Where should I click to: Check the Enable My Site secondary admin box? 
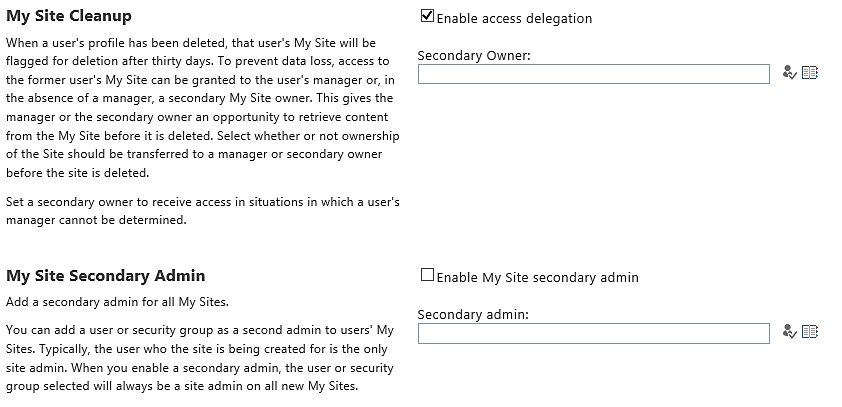click(x=428, y=276)
